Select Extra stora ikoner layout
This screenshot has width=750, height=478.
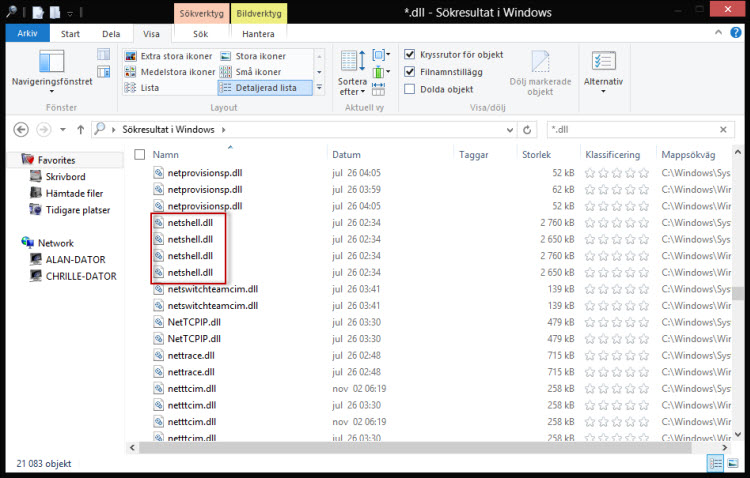tap(169, 56)
